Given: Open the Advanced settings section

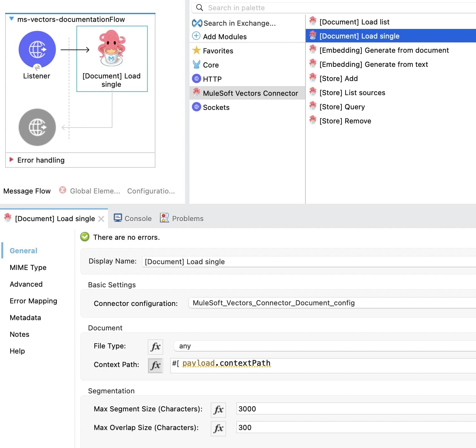Looking at the screenshot, I should [26, 284].
